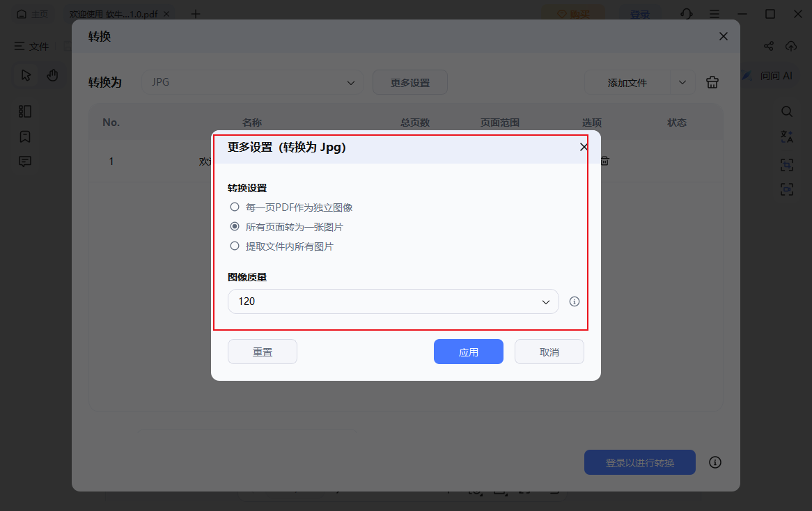The image size is (812, 511).
Task: Delete row 1 with its trash icon
Action: (x=604, y=161)
